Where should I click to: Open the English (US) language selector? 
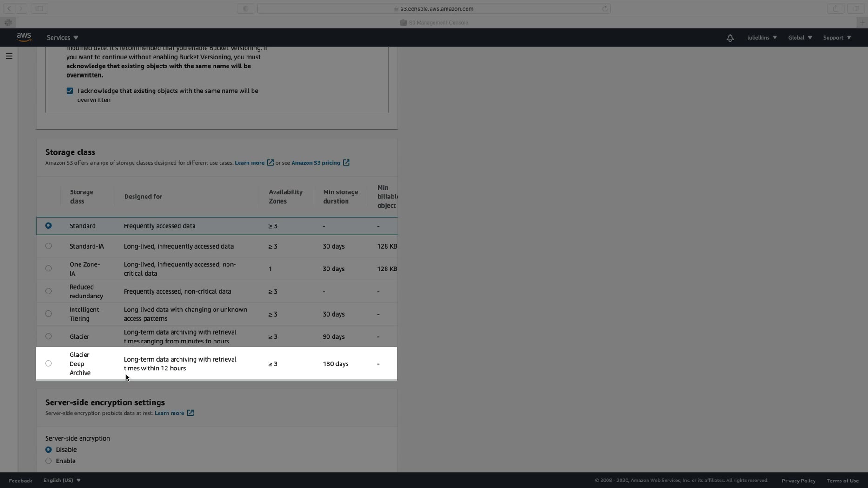tap(62, 481)
